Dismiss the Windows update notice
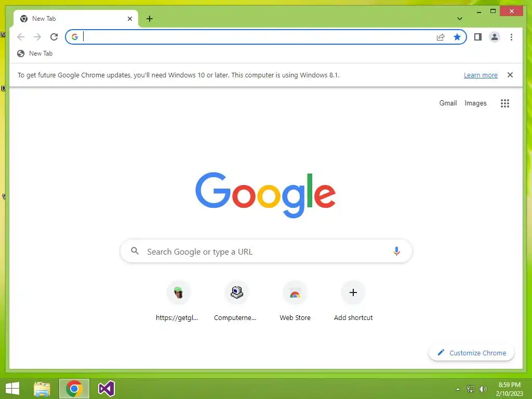 pos(510,75)
